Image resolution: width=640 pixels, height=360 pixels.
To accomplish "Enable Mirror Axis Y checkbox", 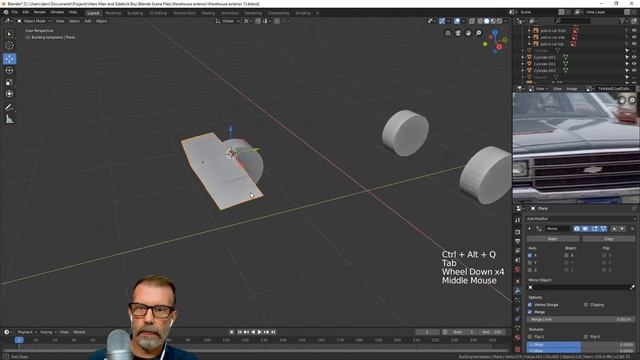I will click(x=530, y=262).
